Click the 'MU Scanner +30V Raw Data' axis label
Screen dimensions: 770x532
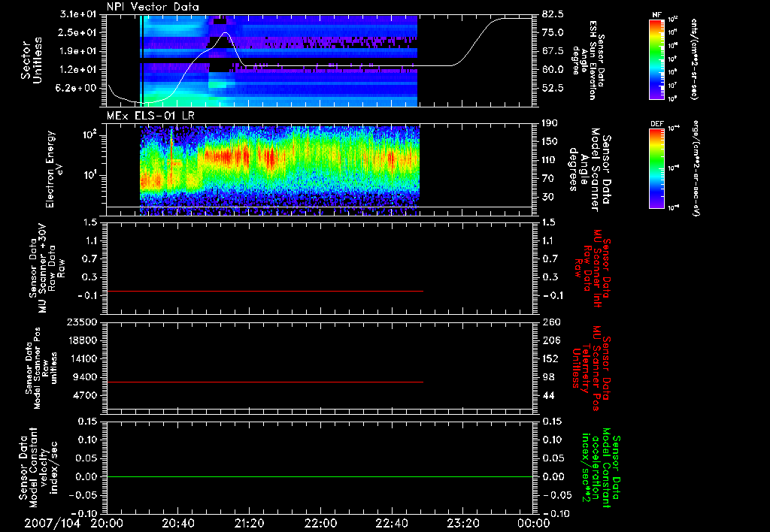[47, 268]
